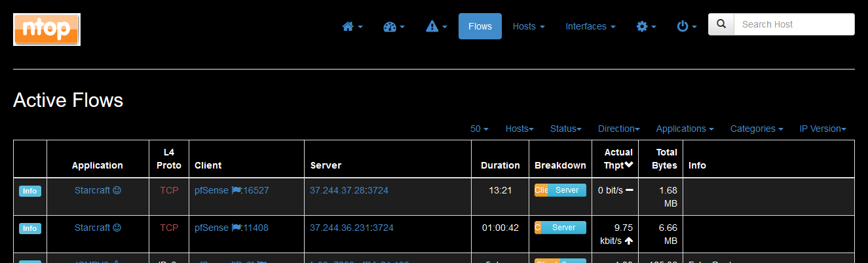Open server 37.244.36.231:3724 link
Viewport: 868px width, 263px height.
click(x=352, y=228)
